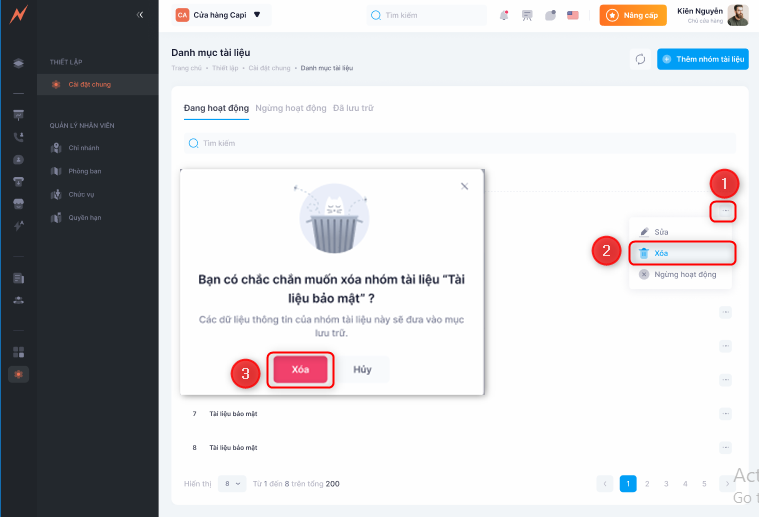
Task: Click the Hủy cancel button
Action: click(362, 369)
